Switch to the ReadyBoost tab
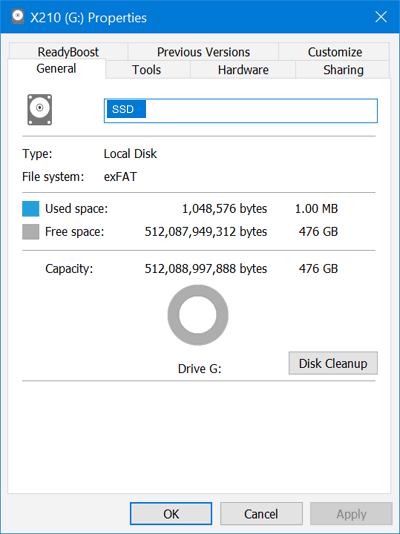The image size is (400, 534). tap(68, 52)
